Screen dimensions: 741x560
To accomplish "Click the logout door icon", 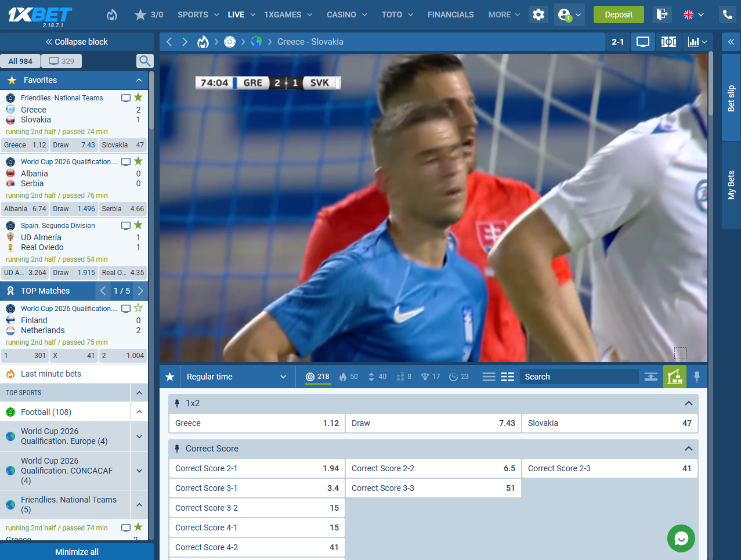I will (x=662, y=15).
